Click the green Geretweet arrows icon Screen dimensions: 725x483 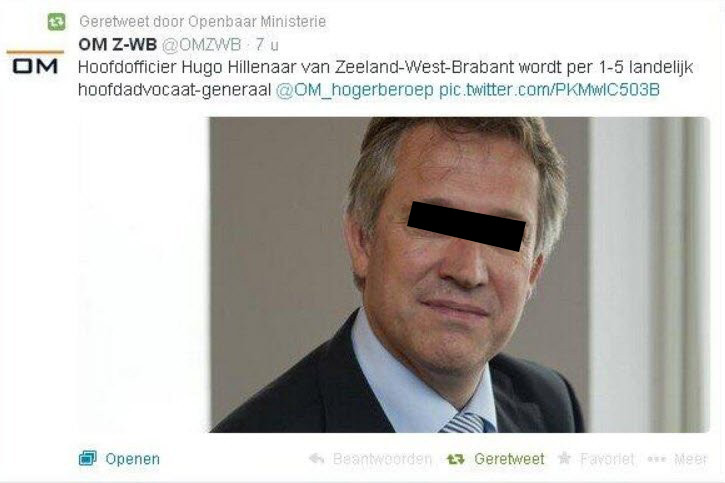coord(455,459)
